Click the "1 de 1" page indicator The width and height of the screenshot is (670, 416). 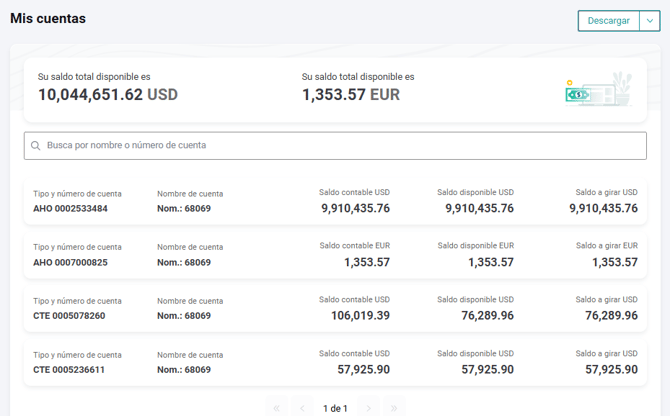point(335,408)
